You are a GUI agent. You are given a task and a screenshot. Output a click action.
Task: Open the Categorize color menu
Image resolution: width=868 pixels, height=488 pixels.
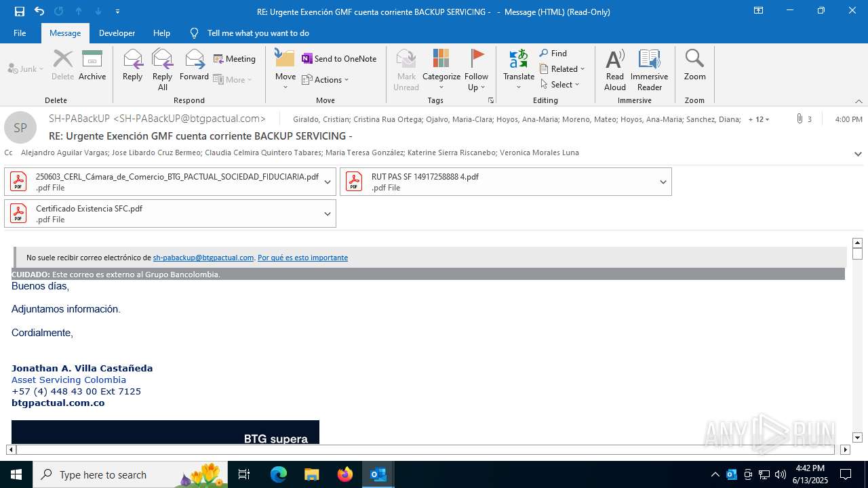441,70
